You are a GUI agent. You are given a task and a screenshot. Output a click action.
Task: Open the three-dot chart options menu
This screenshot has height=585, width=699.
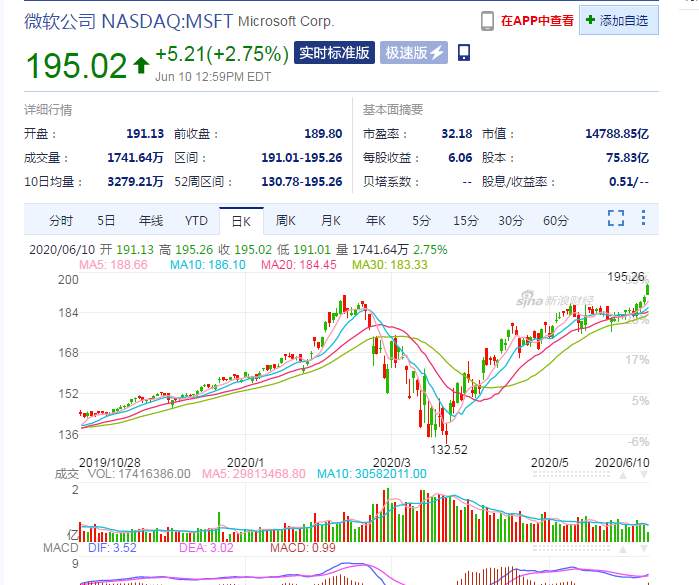click(643, 218)
